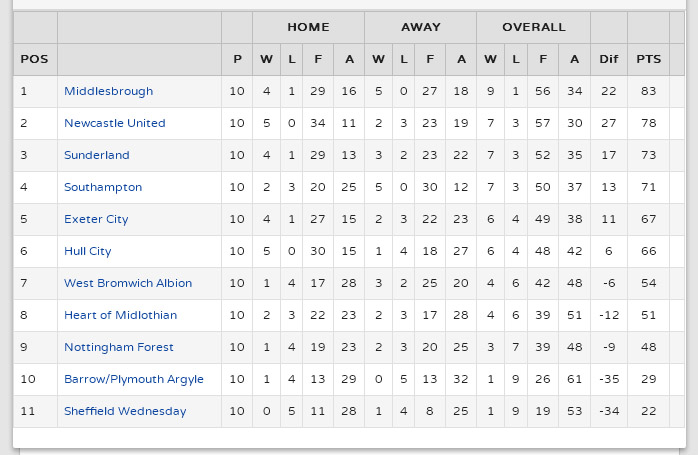Screen dimensions: 698x455
Task: Click Sheffield Wednesday's 22 points cell
Action: pyautogui.click(x=648, y=411)
